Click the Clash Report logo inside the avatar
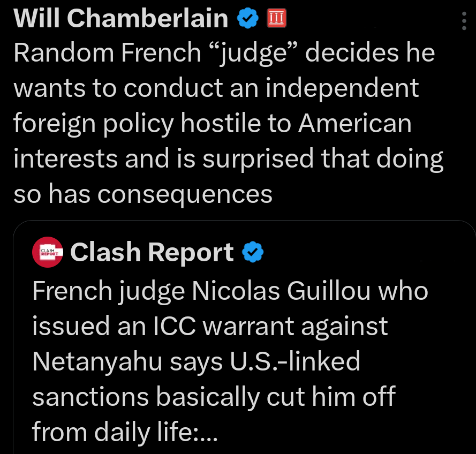This screenshot has width=476, height=454. (x=48, y=252)
